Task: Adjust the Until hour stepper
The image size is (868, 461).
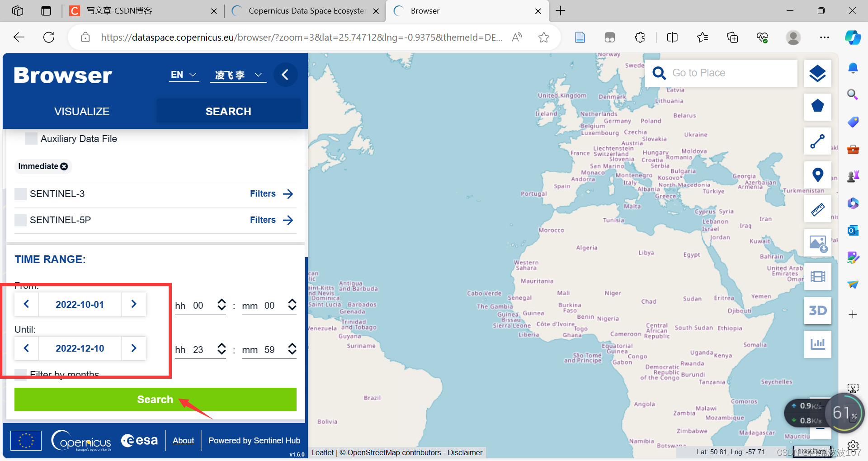Action: 222,349
